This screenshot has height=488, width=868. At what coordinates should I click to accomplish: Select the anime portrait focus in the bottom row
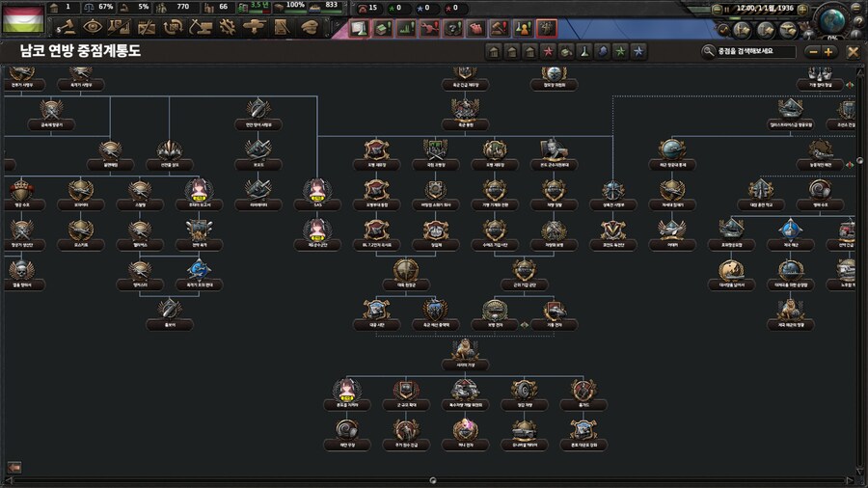(346, 390)
